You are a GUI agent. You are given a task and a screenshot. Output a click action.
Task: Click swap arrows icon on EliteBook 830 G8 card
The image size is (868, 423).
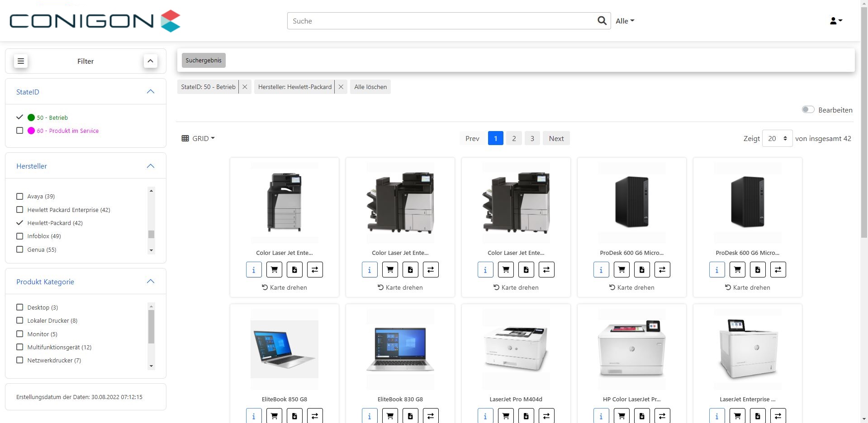pyautogui.click(x=431, y=416)
